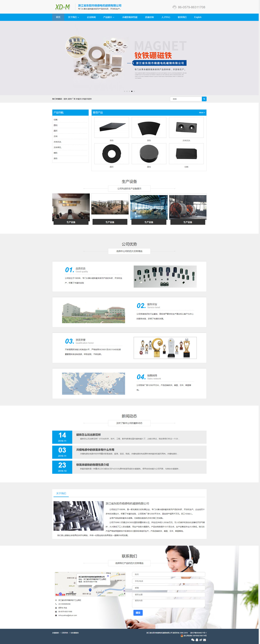
Task: Click the 提交 submit button
Action: 138,613
